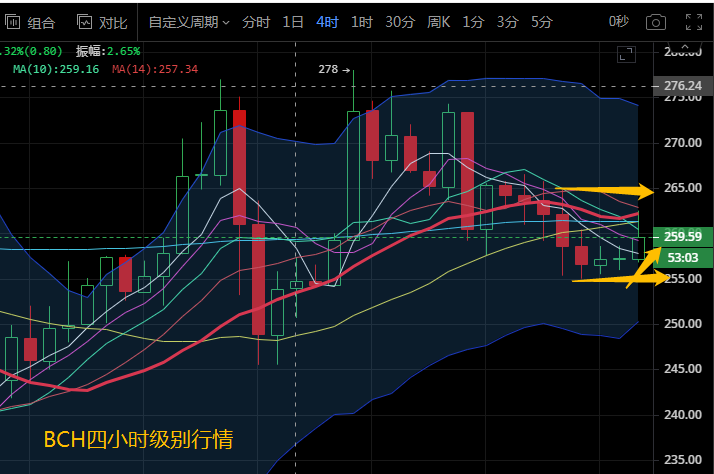
Task: Expand the 自定义周期 dropdown
Action: click(189, 22)
